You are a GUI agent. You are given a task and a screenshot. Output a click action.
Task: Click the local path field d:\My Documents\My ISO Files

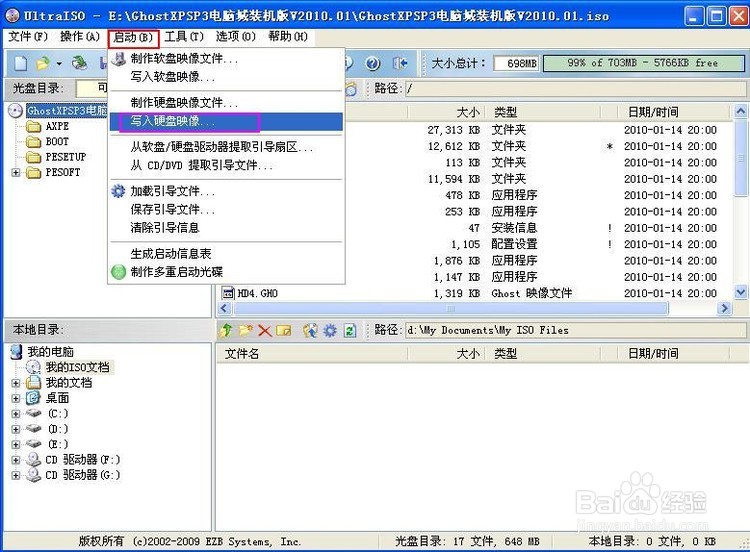click(575, 330)
